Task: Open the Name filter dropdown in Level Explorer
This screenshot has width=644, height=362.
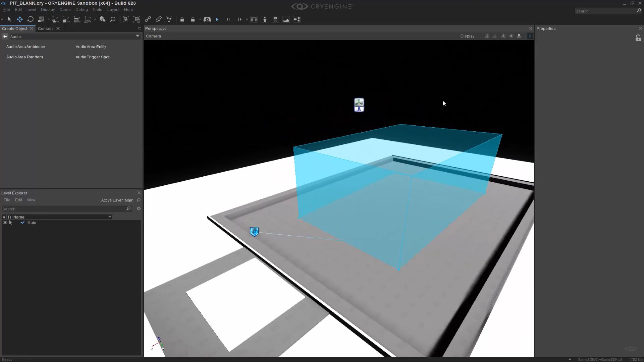Action: coord(110,217)
